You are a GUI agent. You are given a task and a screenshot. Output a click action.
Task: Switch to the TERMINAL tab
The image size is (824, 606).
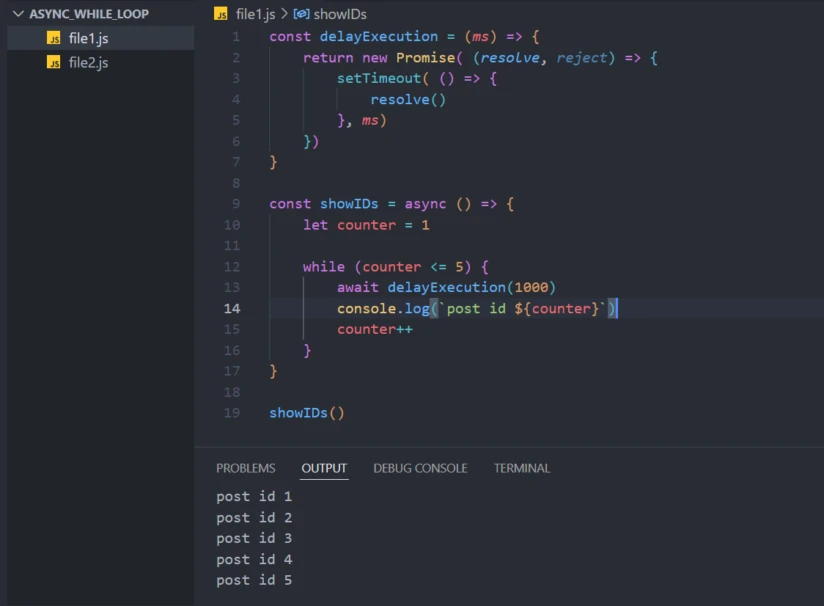521,468
